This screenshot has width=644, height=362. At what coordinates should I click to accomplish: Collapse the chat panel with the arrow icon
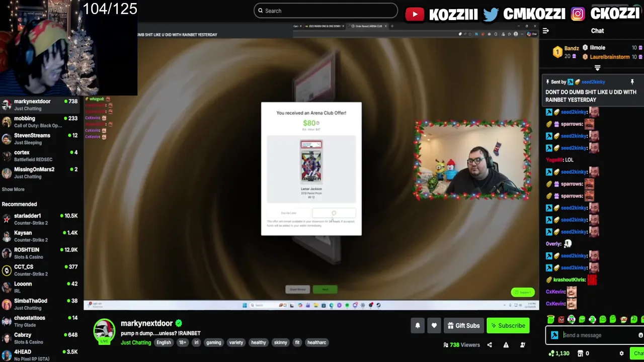(x=546, y=31)
